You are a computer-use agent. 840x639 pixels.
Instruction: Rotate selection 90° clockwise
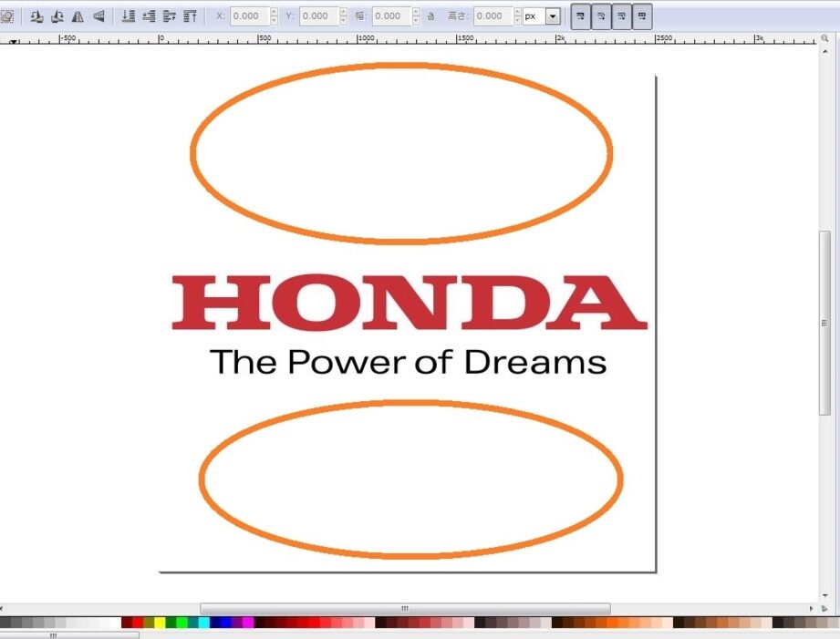pos(57,16)
